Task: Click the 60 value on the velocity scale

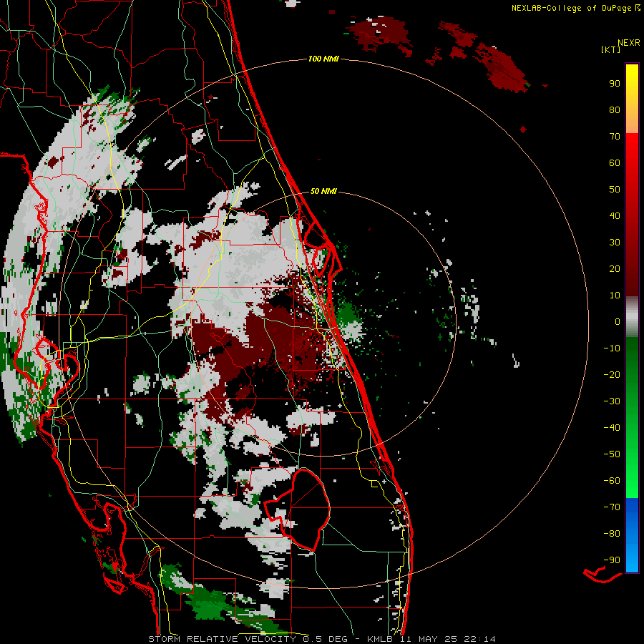Action: (x=615, y=163)
